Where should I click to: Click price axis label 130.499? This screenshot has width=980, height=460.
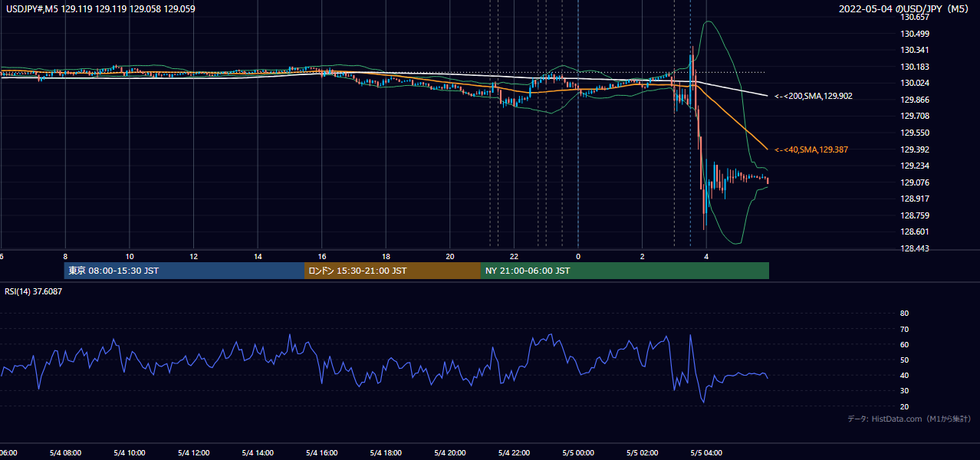tap(916, 34)
